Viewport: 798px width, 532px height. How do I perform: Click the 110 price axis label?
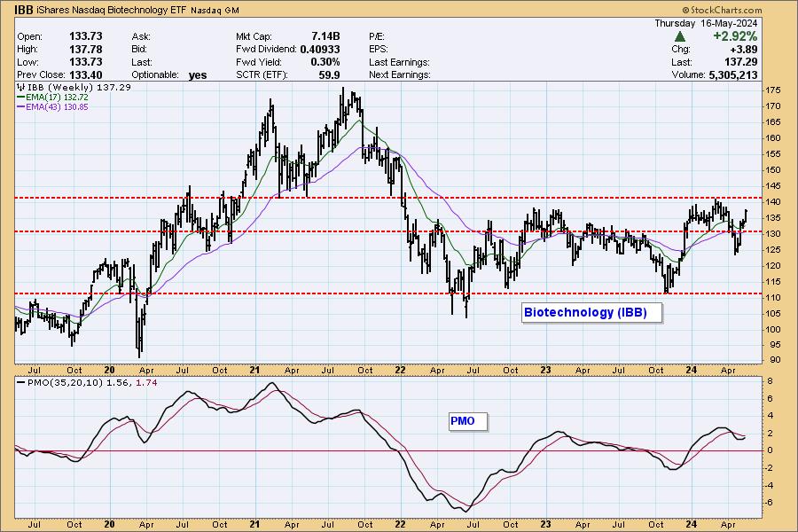(773, 298)
